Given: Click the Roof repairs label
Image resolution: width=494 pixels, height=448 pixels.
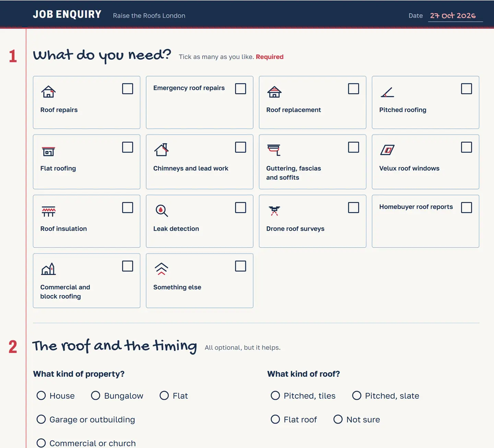Looking at the screenshot, I should pyautogui.click(x=59, y=110).
